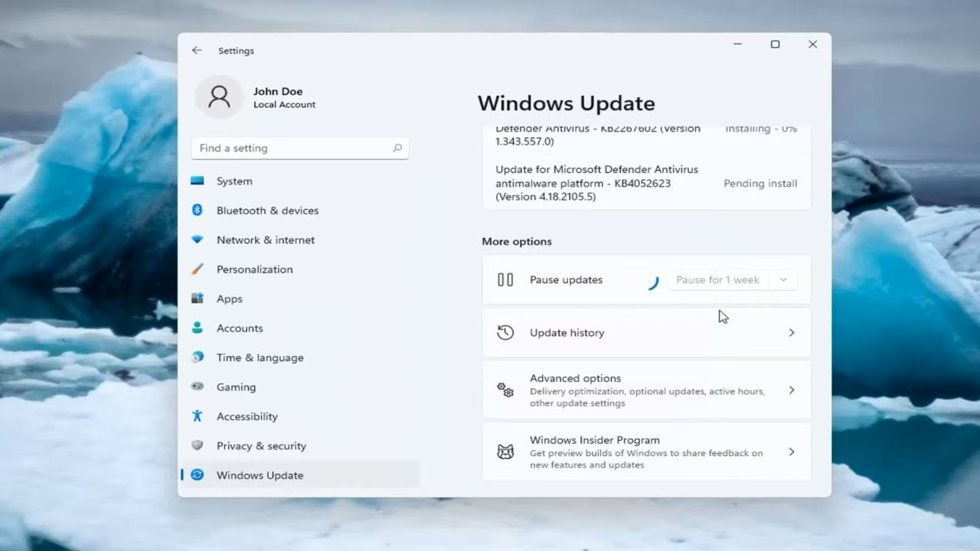
Task: Open Windows Insider Program row
Action: coord(646,452)
